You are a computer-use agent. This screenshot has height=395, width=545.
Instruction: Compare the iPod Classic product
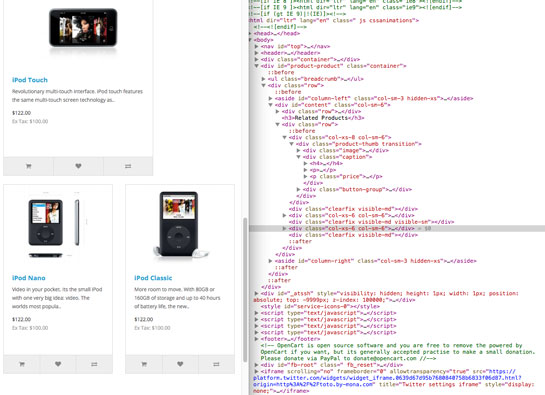tap(216, 364)
